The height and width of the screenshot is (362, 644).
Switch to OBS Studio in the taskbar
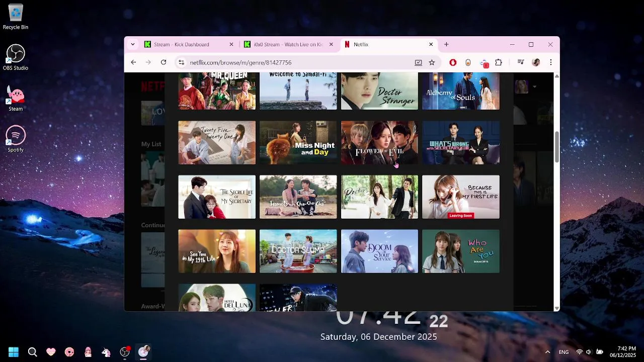[x=125, y=352]
